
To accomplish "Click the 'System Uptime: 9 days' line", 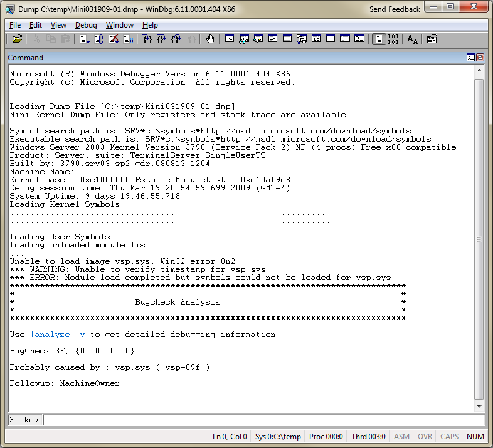I will 95,196.
